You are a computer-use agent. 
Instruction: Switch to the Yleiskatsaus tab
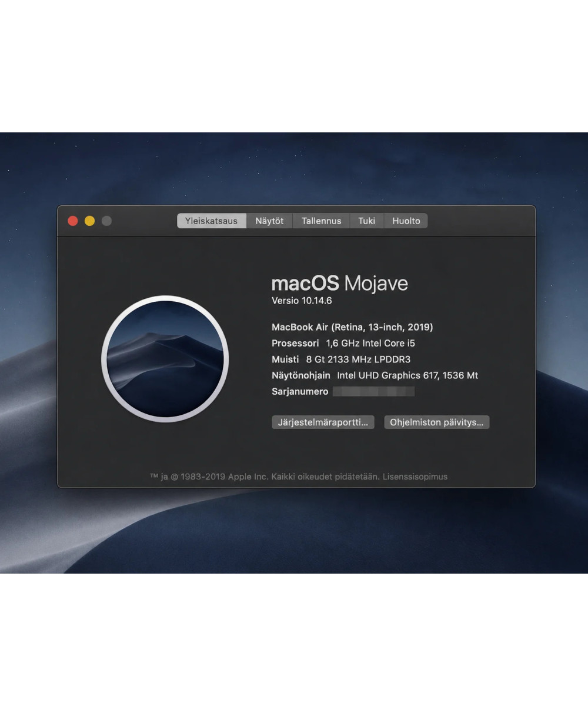tap(212, 221)
